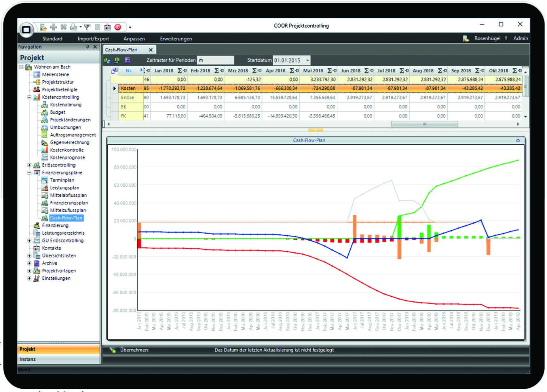547x392 pixels.
Task: Click the sum symbol in Jan 2018 column
Action: (x=180, y=71)
